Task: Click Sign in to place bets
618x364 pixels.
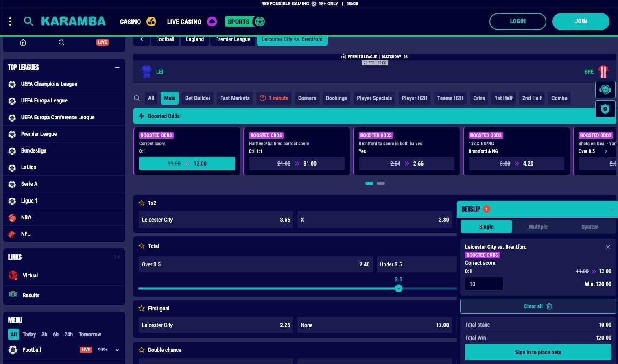Action: (x=538, y=352)
